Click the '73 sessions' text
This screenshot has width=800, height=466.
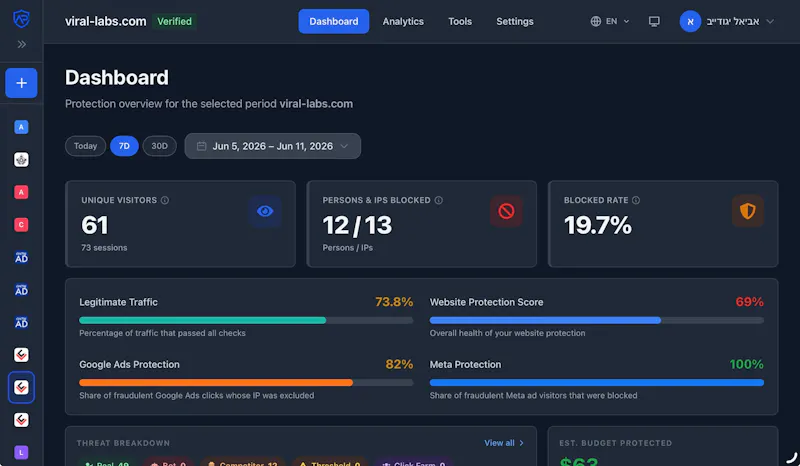tap(104, 248)
